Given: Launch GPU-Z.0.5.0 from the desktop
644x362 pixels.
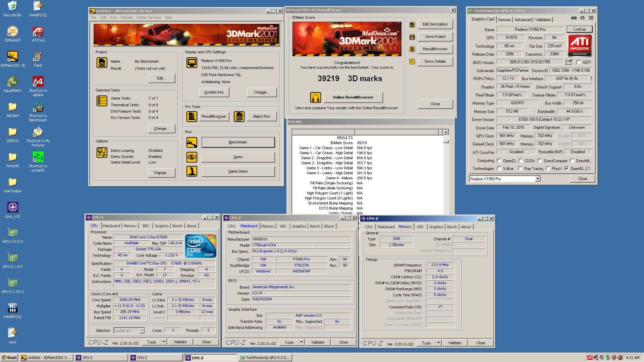Looking at the screenshot, I should click(12, 235).
